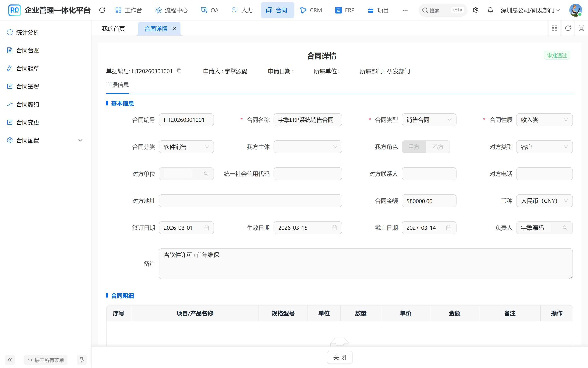Image resolution: width=588 pixels, height=368 pixels.
Task: Click the 合同编号 input field
Action: coord(186,120)
